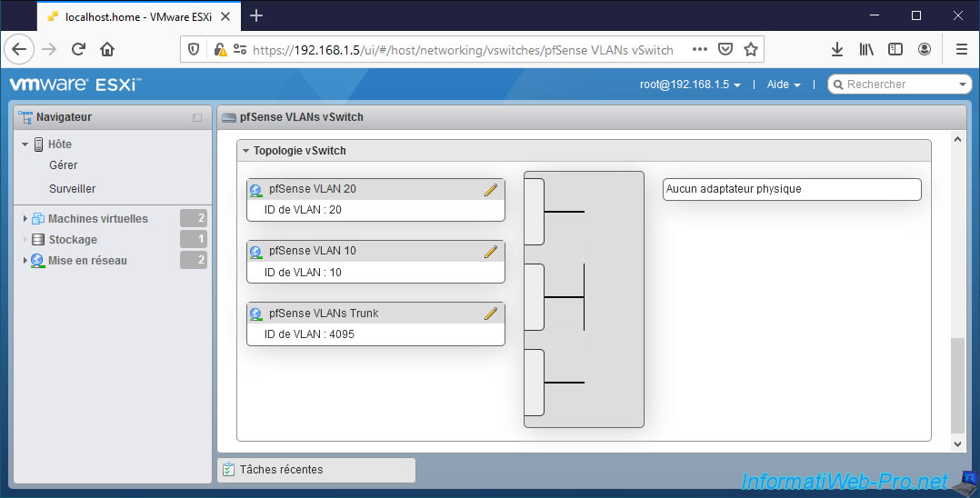The width and height of the screenshot is (980, 498).
Task: Close the localhost.home VMware ESXi tab
Action: click(x=225, y=17)
